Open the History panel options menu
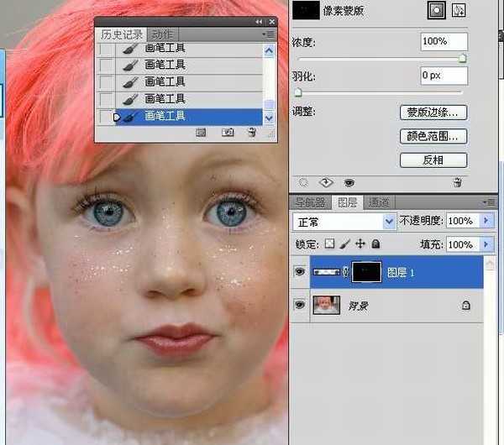The width and height of the screenshot is (504, 445). coord(269,34)
